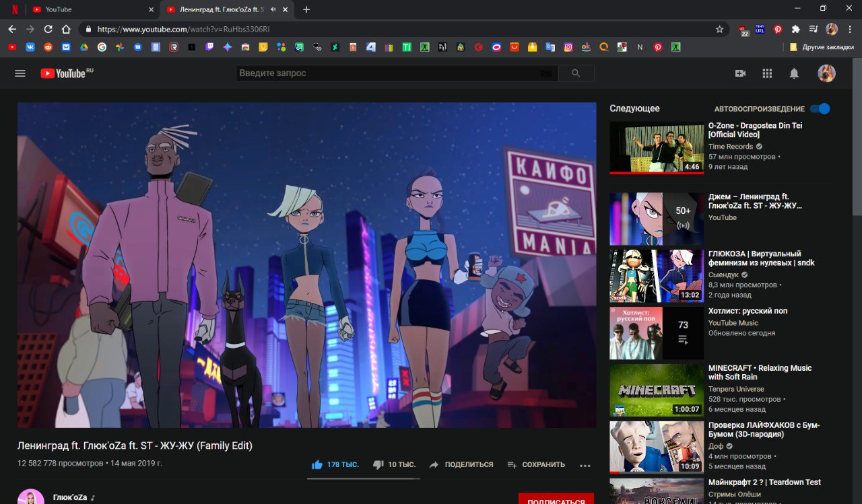Open the Google Translate bookmark
Screen dimensions: 862x504
click(550, 47)
